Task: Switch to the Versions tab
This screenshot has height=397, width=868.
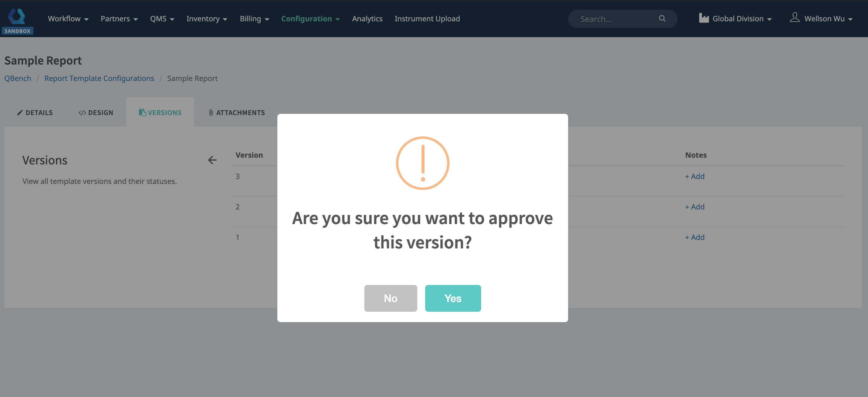Action: [160, 113]
